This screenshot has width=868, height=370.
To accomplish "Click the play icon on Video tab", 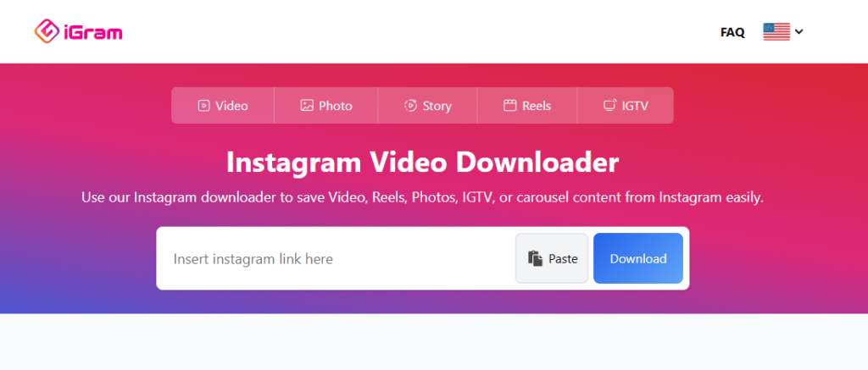I will [x=203, y=106].
